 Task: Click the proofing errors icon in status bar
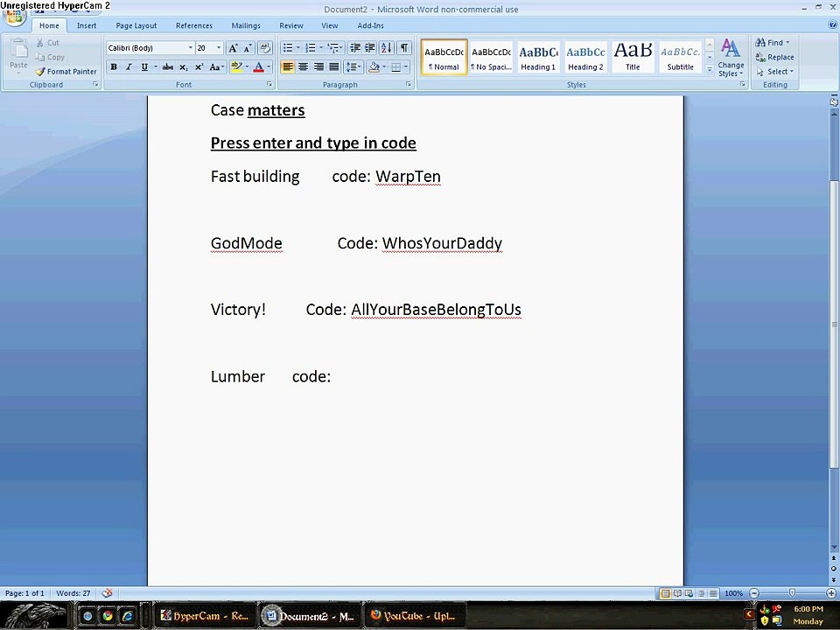[107, 593]
